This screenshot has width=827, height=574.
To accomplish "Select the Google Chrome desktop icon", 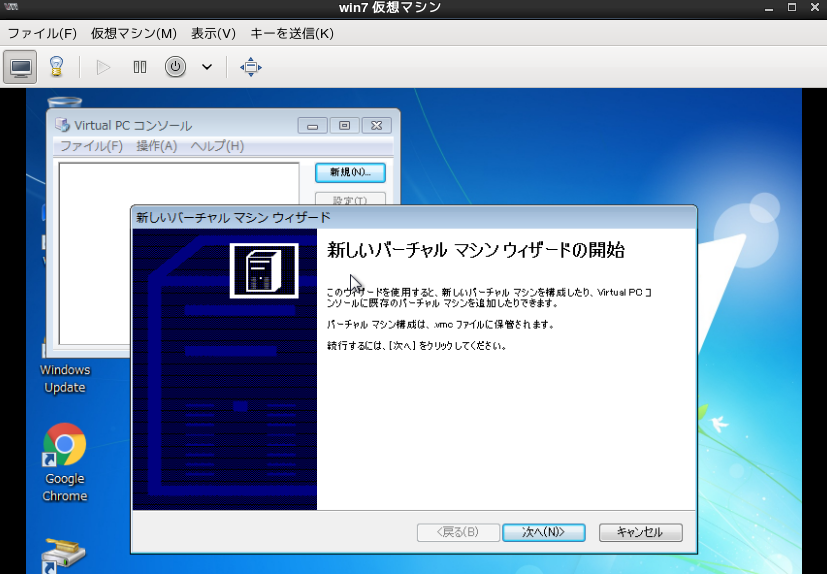I will 65,463.
